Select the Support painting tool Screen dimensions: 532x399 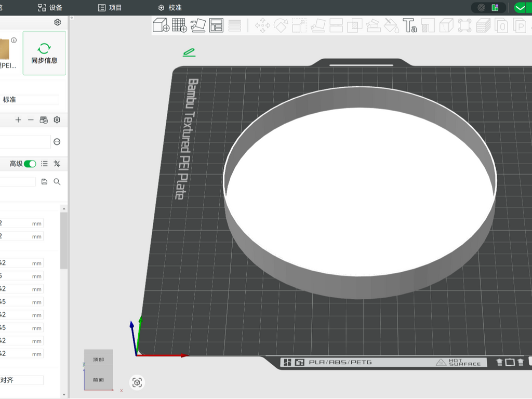[x=373, y=25]
